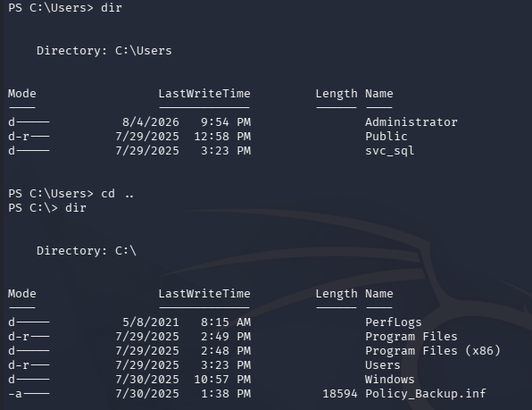
Task: Click the svc_sql directory name
Action: (x=389, y=151)
